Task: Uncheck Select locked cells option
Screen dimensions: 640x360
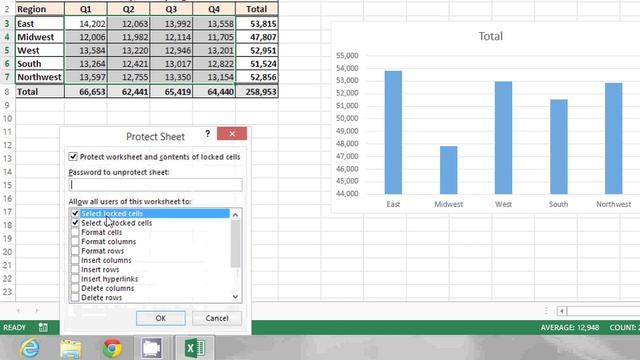Action: pyautogui.click(x=75, y=213)
